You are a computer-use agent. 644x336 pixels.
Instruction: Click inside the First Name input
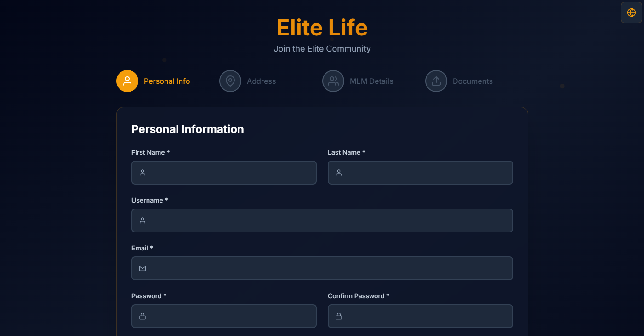[224, 172]
